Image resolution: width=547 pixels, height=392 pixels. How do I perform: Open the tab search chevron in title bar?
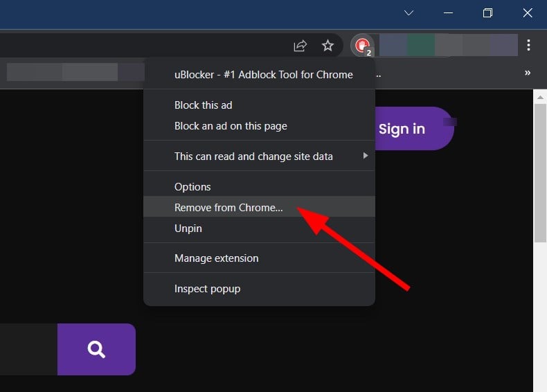[409, 13]
